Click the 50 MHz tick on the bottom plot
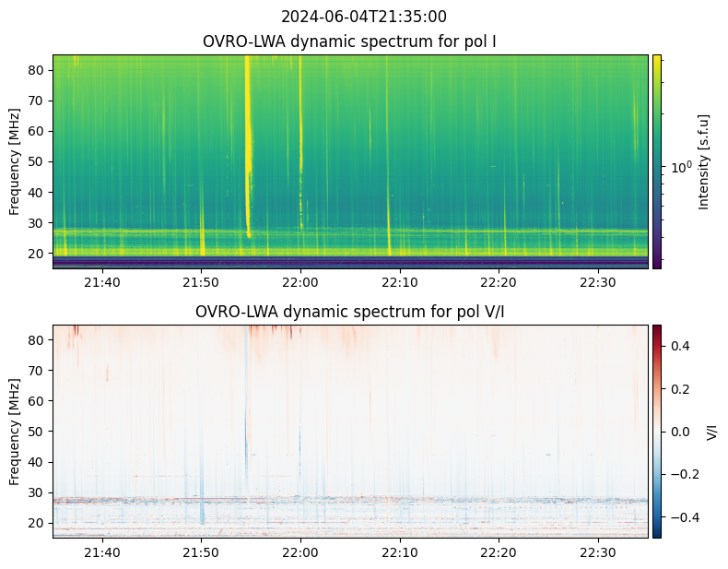Image resolution: width=728 pixels, height=569 pixels. click(39, 432)
